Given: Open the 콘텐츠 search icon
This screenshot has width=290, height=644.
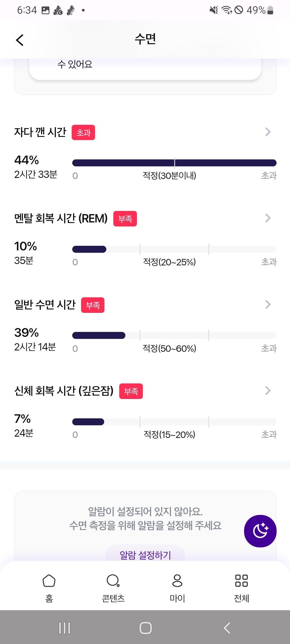Looking at the screenshot, I should [113, 581].
